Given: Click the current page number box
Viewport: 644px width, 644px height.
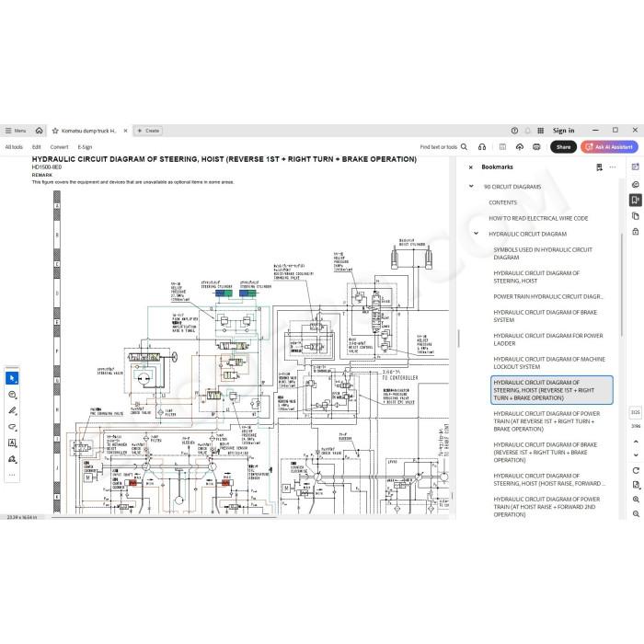Looking at the screenshot, I should (636, 412).
